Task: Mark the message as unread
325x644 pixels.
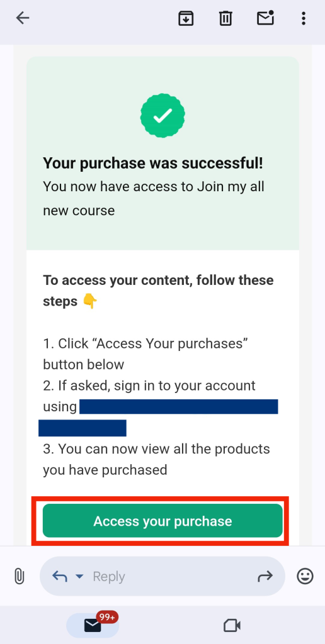Action: pyautogui.click(x=265, y=18)
